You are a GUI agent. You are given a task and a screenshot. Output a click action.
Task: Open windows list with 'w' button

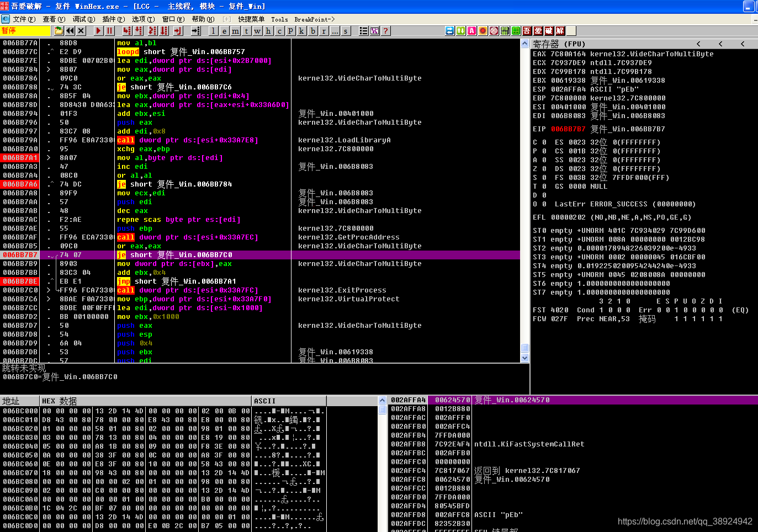point(258,31)
